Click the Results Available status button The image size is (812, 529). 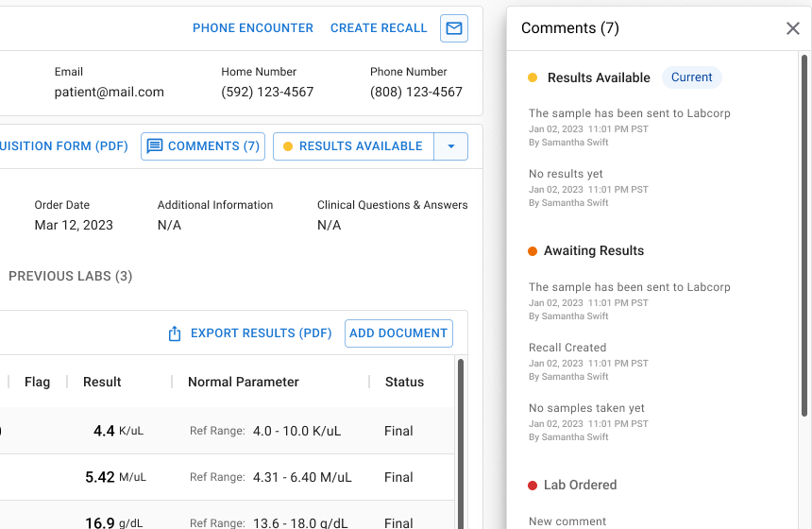point(353,146)
